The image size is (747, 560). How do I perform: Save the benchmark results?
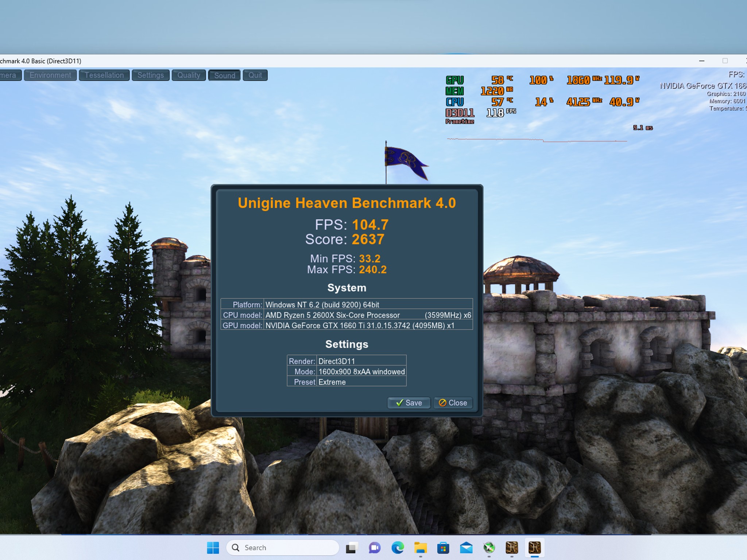coord(409,403)
